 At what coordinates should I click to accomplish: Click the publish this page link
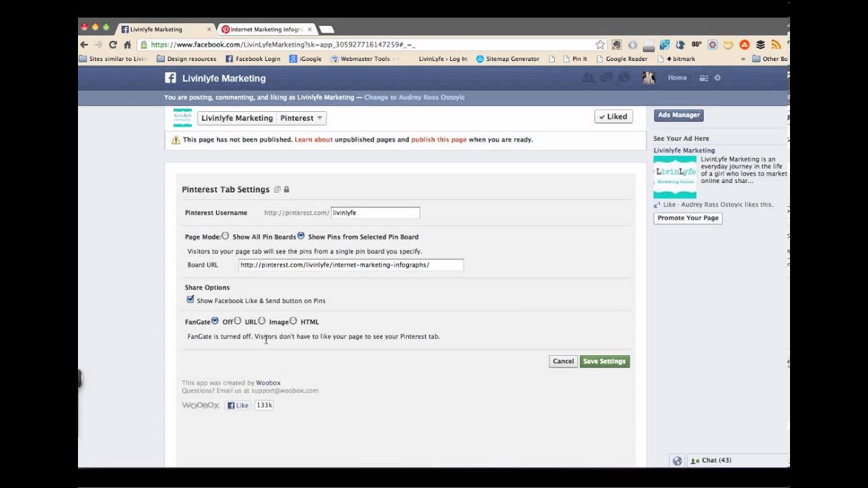click(439, 140)
